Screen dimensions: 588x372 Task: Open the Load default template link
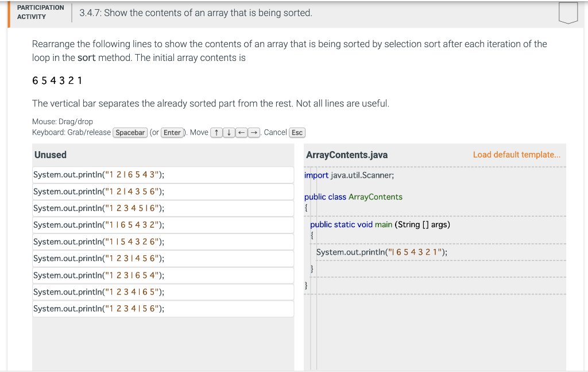516,154
